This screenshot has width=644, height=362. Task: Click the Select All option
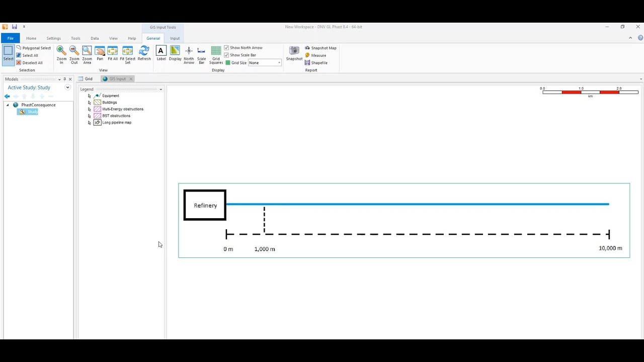click(27, 55)
